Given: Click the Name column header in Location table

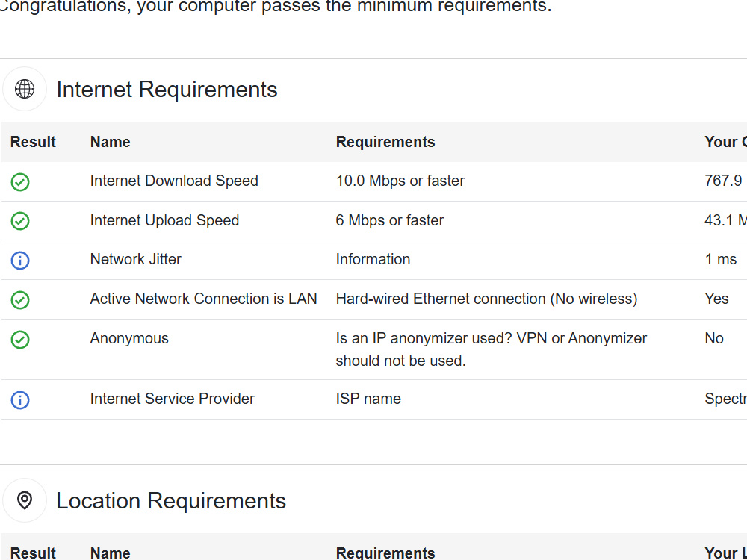Looking at the screenshot, I should pos(110,553).
